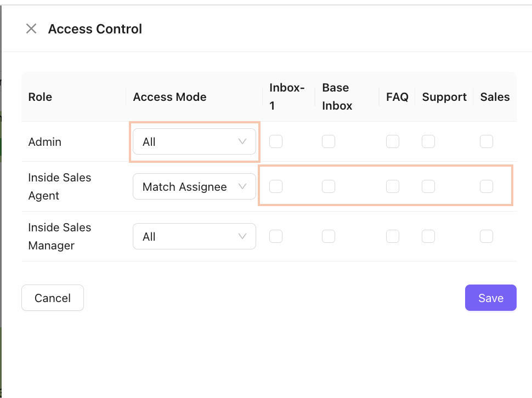This screenshot has height=398, width=532.
Task: Check Base Inbox checkbox for Admin
Action: click(x=329, y=141)
